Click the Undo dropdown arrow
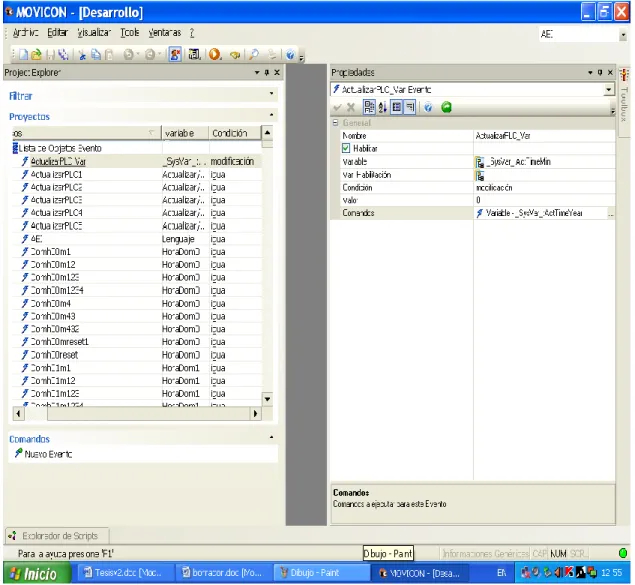 pos(138,55)
